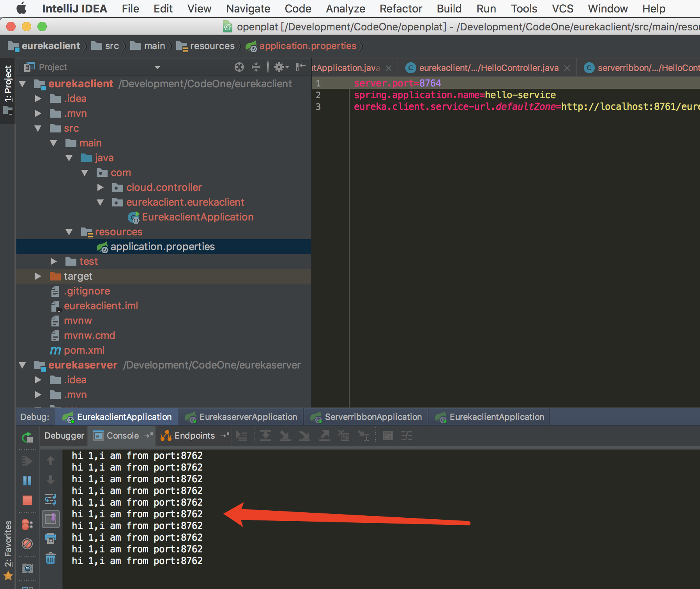Click the eurekaclient breadcrumb
The width and height of the screenshot is (700, 589).
(x=44, y=46)
